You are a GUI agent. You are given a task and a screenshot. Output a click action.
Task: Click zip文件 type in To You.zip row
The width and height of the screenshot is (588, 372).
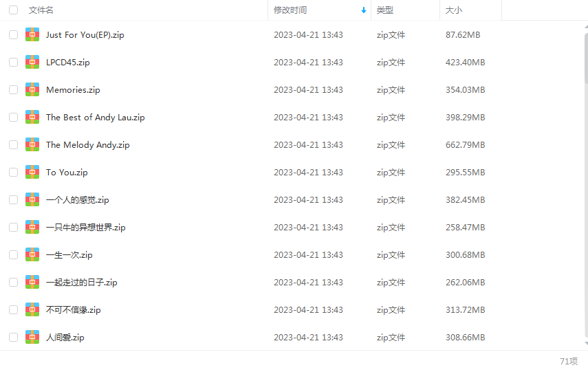(x=391, y=173)
